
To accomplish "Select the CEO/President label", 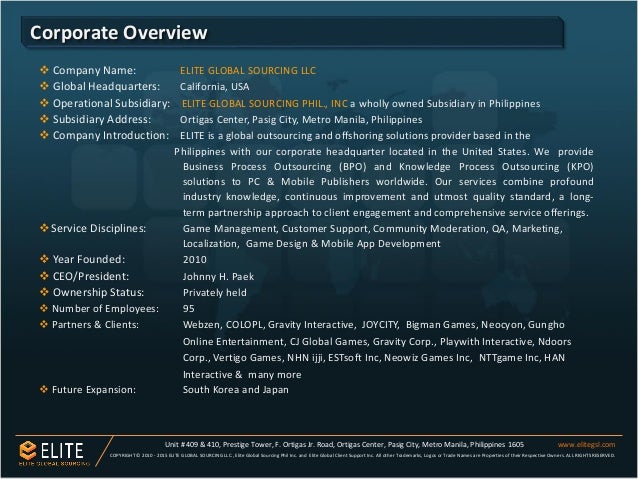I will coord(91,276).
